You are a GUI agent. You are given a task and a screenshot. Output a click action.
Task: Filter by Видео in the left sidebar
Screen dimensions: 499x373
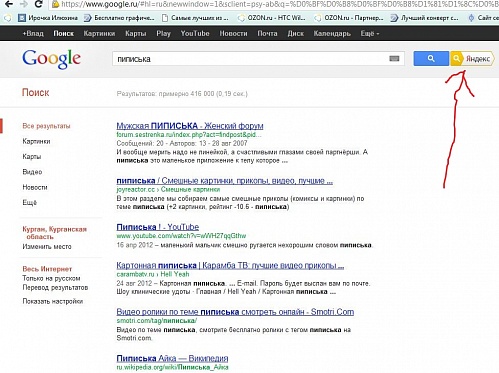point(32,172)
